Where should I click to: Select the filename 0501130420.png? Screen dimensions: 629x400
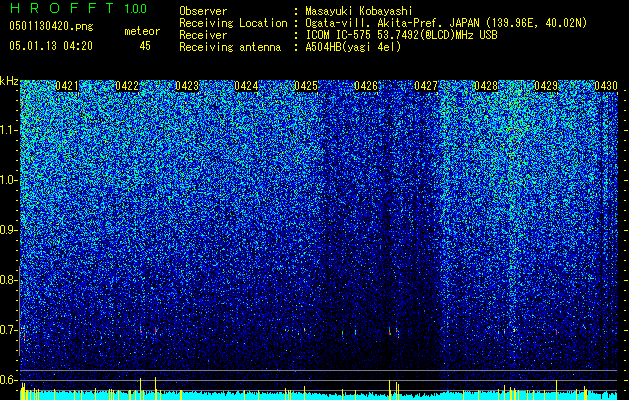[x=51, y=27]
